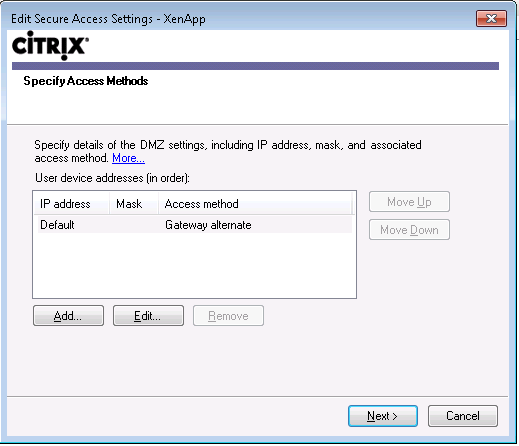Click the Remove button

(x=228, y=315)
